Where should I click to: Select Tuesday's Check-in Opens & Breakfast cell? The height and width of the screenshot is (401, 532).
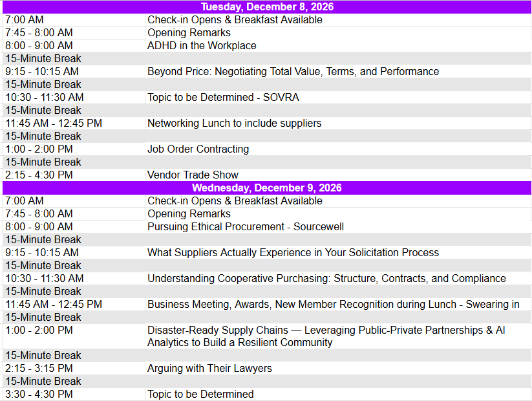click(x=338, y=19)
